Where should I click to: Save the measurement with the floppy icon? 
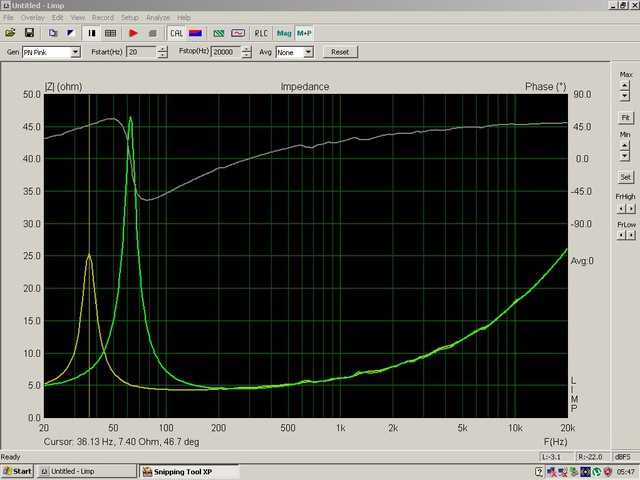tap(29, 33)
